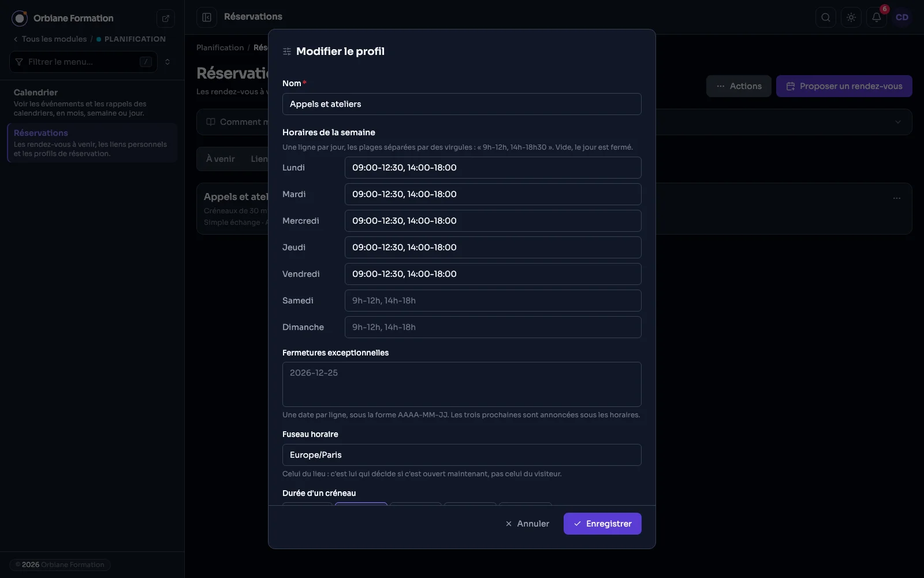Click the Enregistrer button
Screen dimensions: 924x578
coord(602,524)
